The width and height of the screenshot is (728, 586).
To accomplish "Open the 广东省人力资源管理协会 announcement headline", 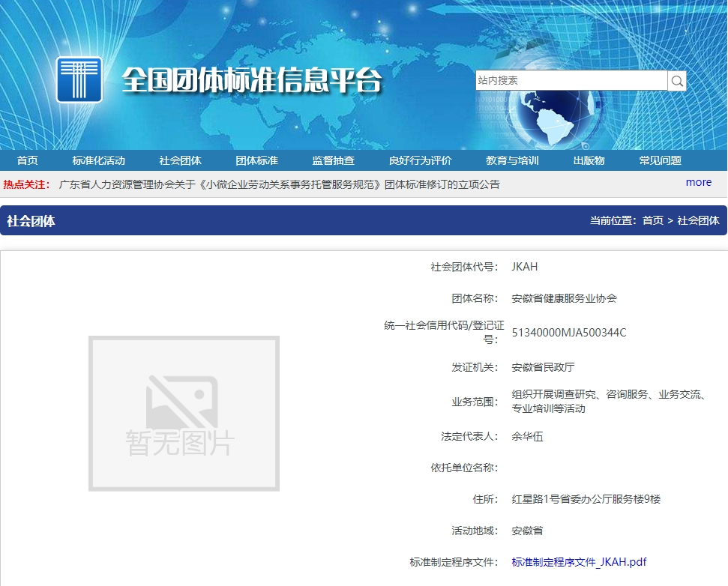I will (x=279, y=184).
